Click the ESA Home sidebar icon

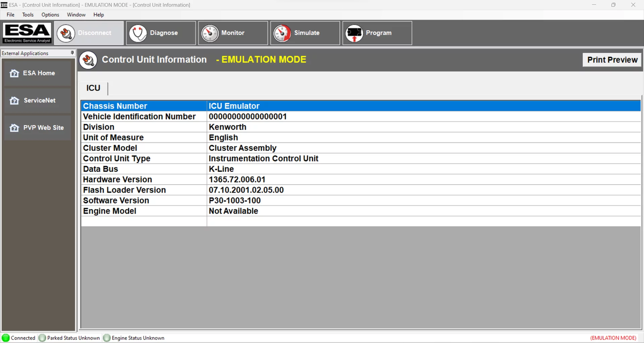pos(14,73)
